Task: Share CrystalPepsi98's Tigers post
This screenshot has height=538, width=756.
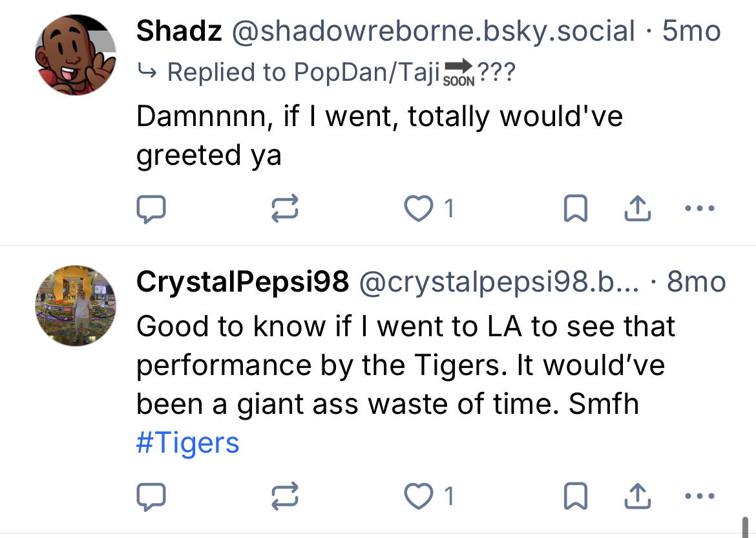Action: coord(638,496)
